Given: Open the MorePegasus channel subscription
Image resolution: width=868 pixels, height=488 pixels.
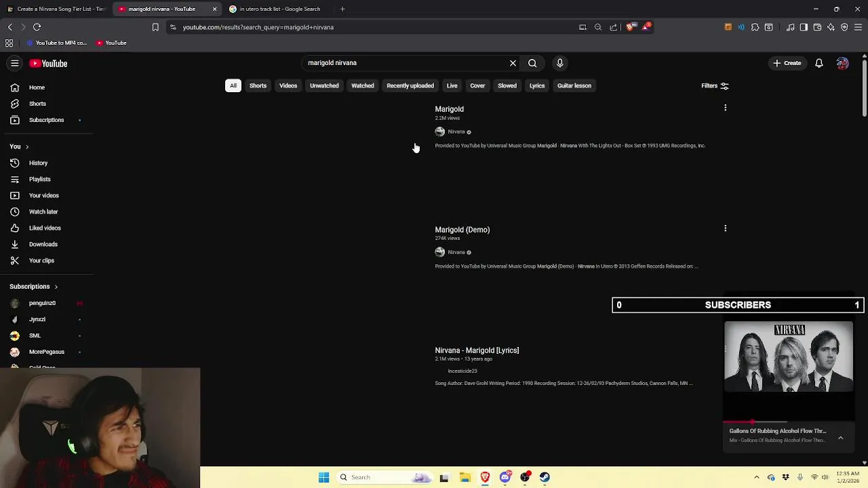Looking at the screenshot, I should tap(46, 352).
